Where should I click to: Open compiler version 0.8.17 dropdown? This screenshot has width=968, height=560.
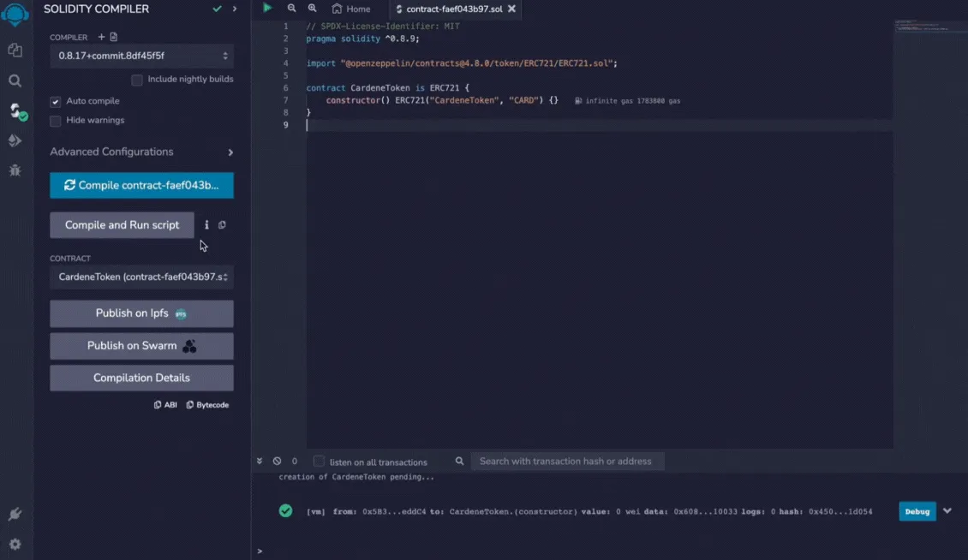click(142, 56)
